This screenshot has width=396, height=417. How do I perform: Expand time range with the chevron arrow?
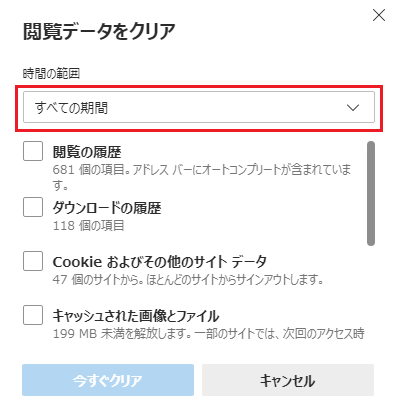[353, 108]
